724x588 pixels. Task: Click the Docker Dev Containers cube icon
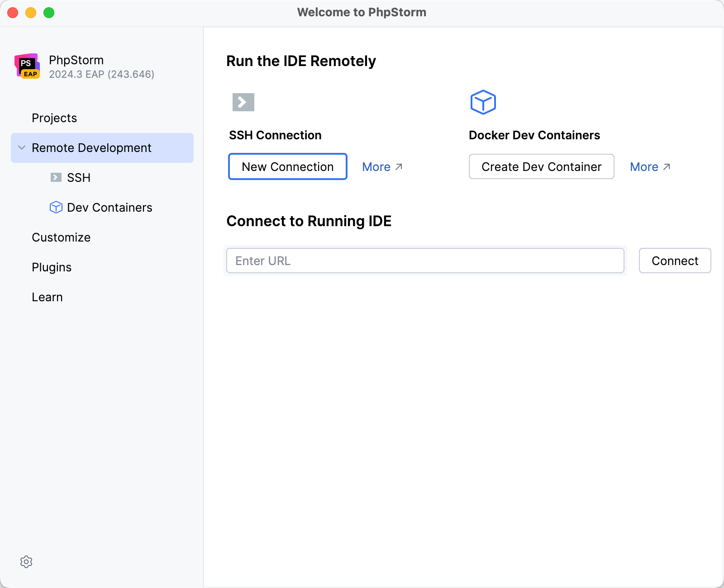coord(483,102)
